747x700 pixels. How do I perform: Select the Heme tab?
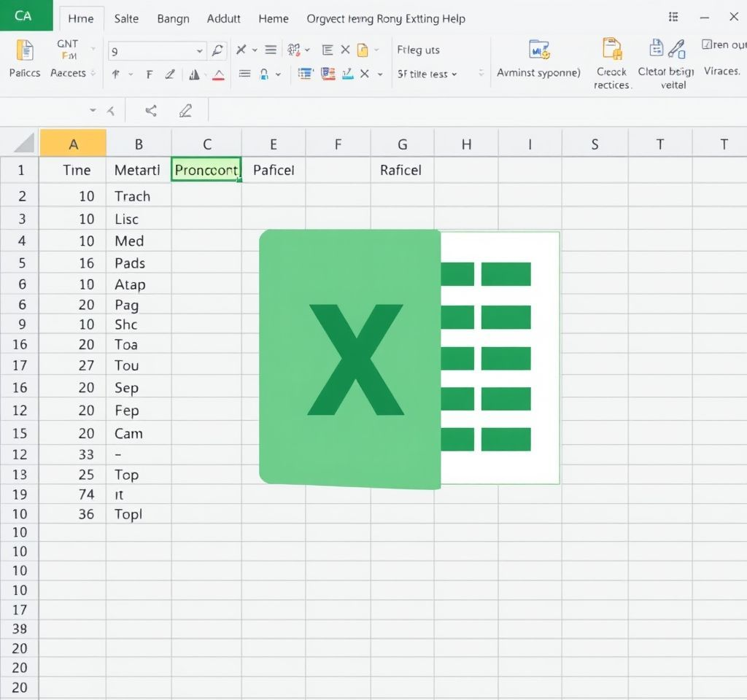[x=274, y=18]
